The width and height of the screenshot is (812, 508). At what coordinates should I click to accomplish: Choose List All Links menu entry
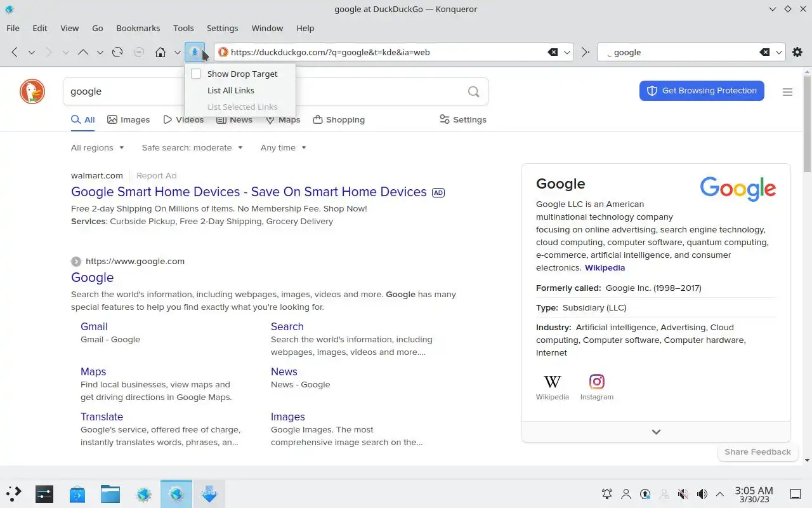coord(231,90)
